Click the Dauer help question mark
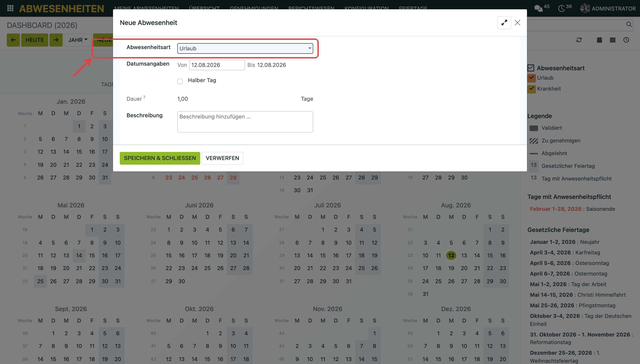 tap(144, 97)
